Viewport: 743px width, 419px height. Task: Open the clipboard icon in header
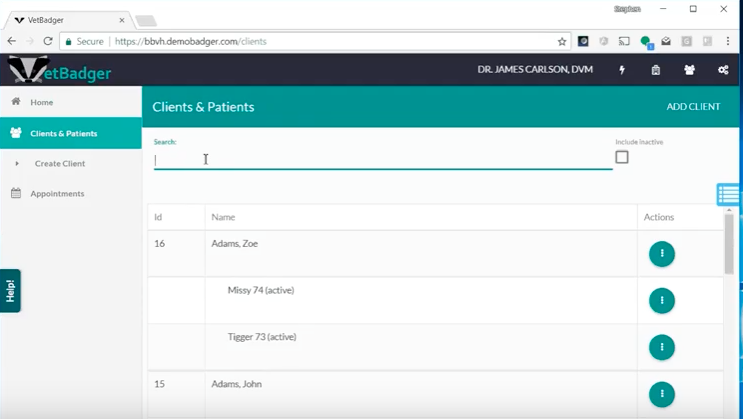click(655, 70)
